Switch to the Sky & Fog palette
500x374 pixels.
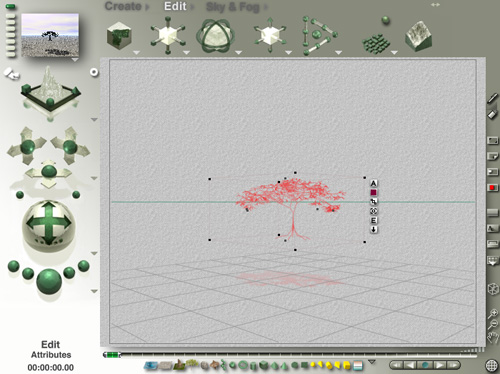tap(233, 7)
